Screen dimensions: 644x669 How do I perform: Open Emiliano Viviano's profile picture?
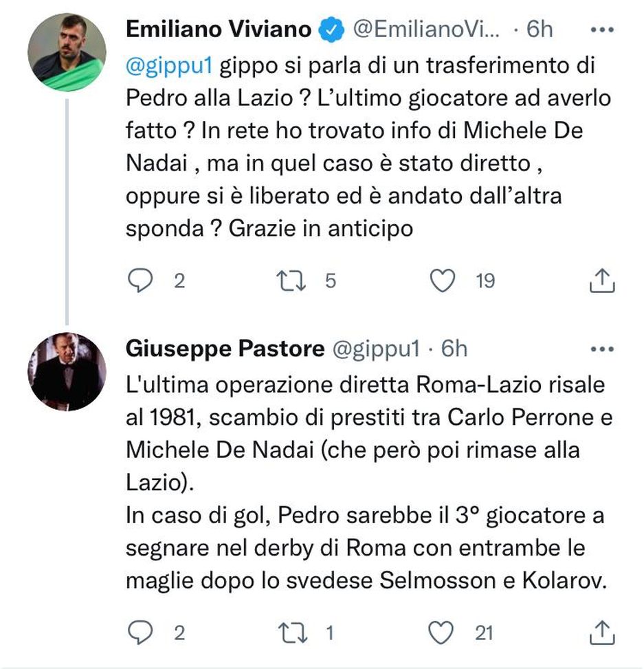point(67,52)
